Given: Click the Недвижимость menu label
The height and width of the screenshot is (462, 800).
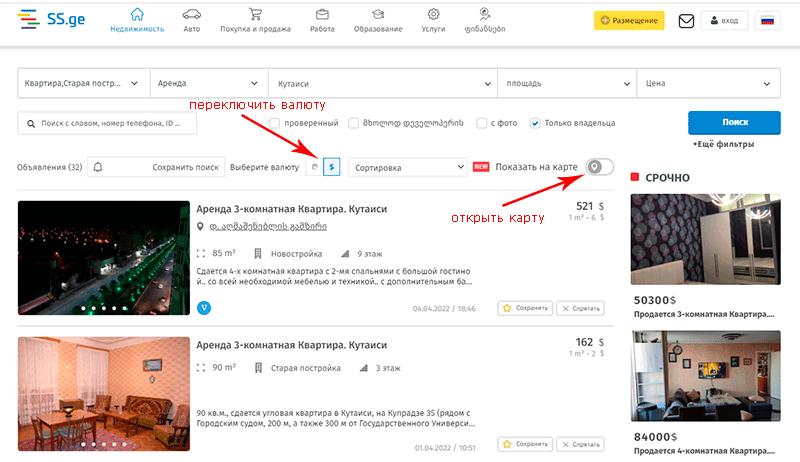Looking at the screenshot, I should pyautogui.click(x=137, y=29).
